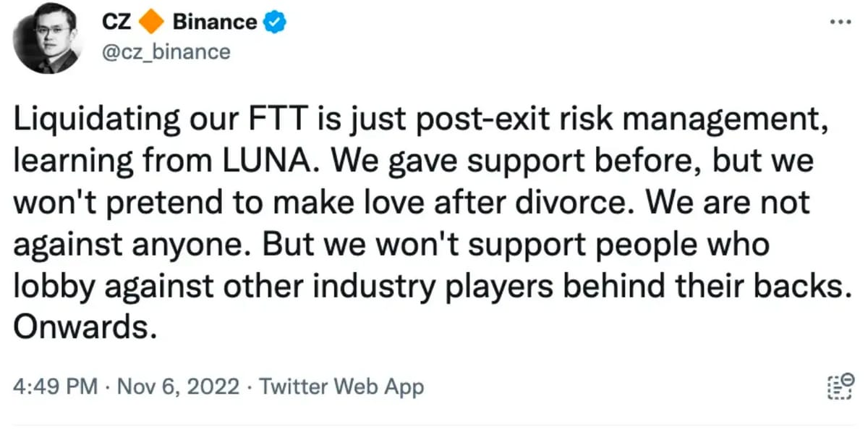Image resolution: width=868 pixels, height=430 pixels.
Task: Click the Binance name in header
Action: [214, 22]
